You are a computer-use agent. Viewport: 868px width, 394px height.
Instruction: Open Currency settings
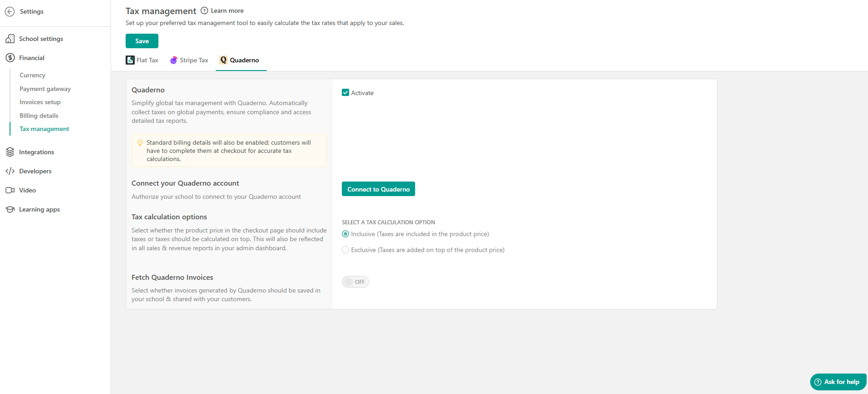tap(32, 75)
